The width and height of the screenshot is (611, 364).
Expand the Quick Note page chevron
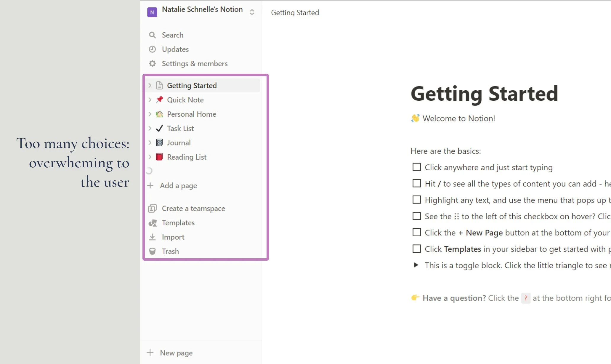150,100
